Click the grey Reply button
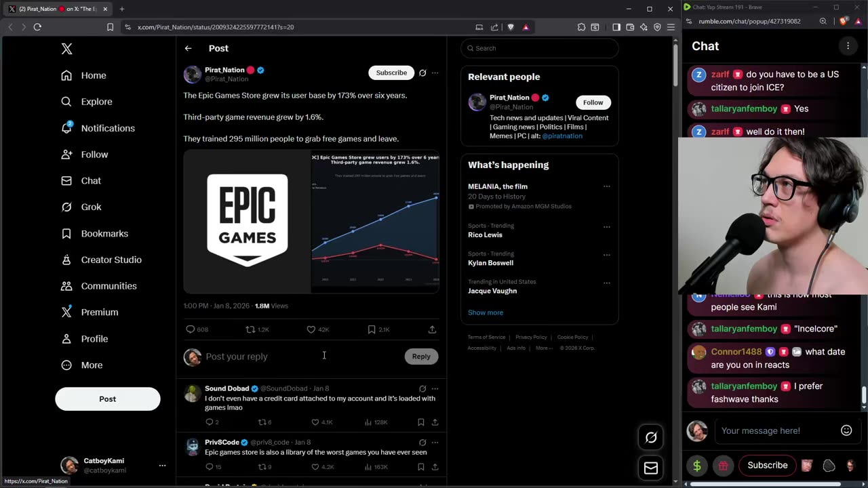The image size is (868, 488). (x=421, y=357)
